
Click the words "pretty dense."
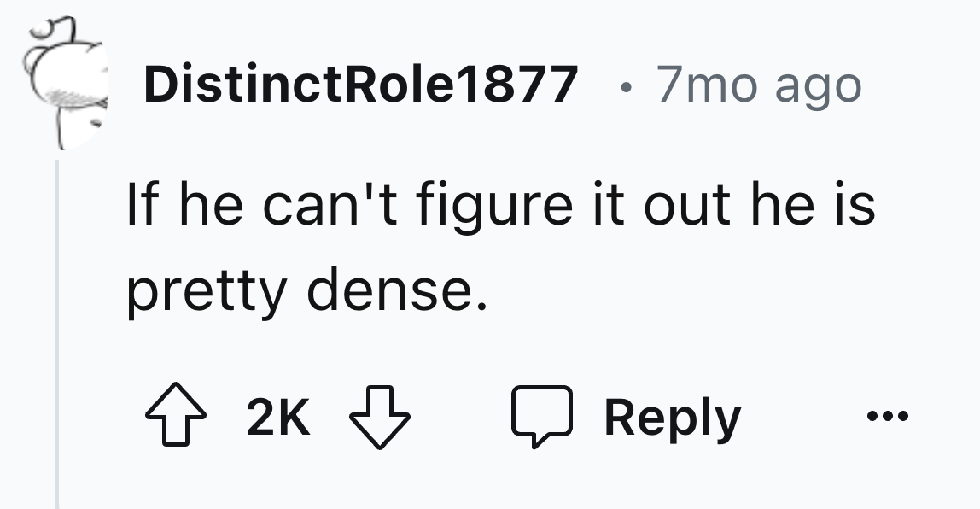tap(307, 292)
